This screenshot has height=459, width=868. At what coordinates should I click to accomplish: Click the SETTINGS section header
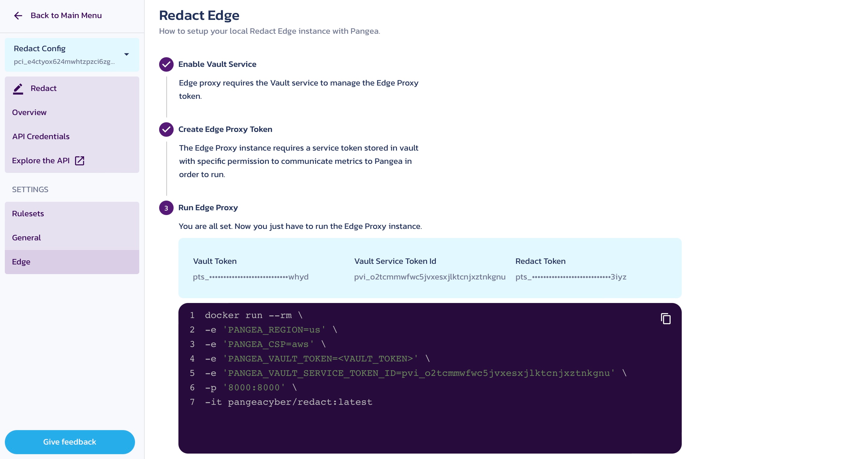click(30, 189)
